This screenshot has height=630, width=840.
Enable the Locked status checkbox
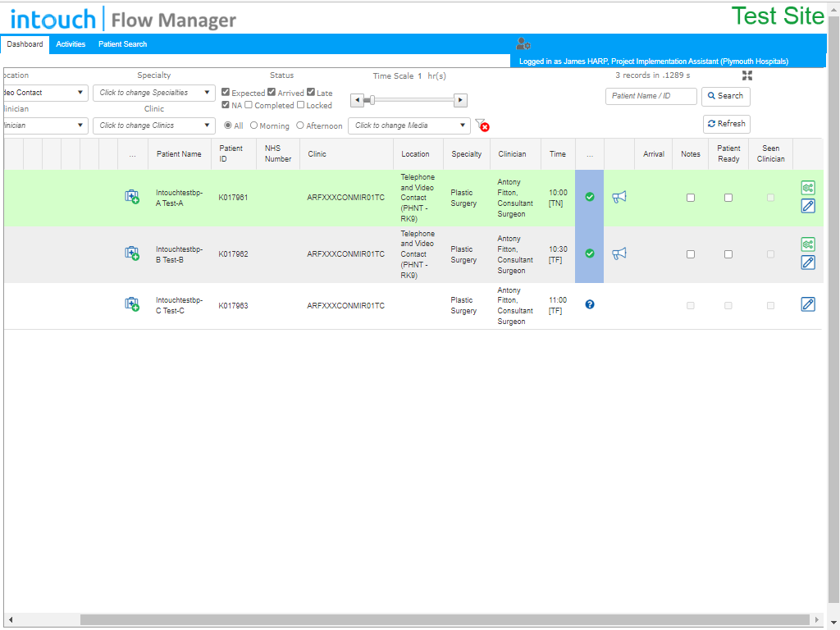[x=300, y=104]
